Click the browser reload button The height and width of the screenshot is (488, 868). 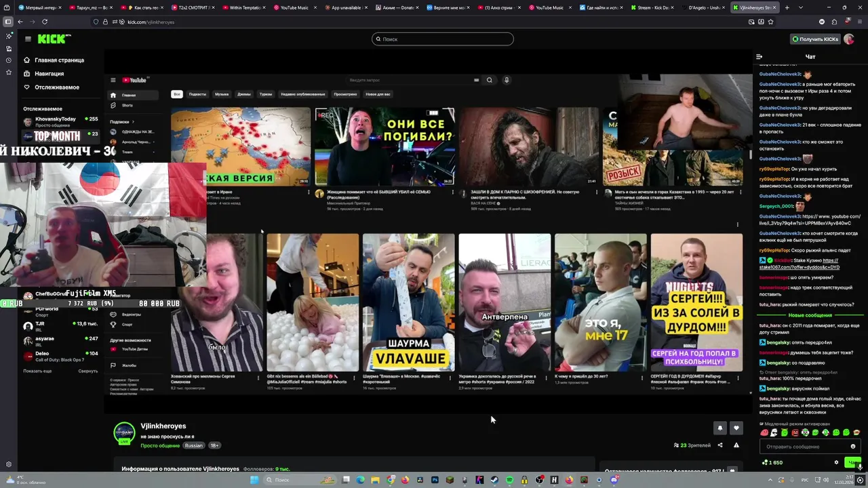pos(45,22)
